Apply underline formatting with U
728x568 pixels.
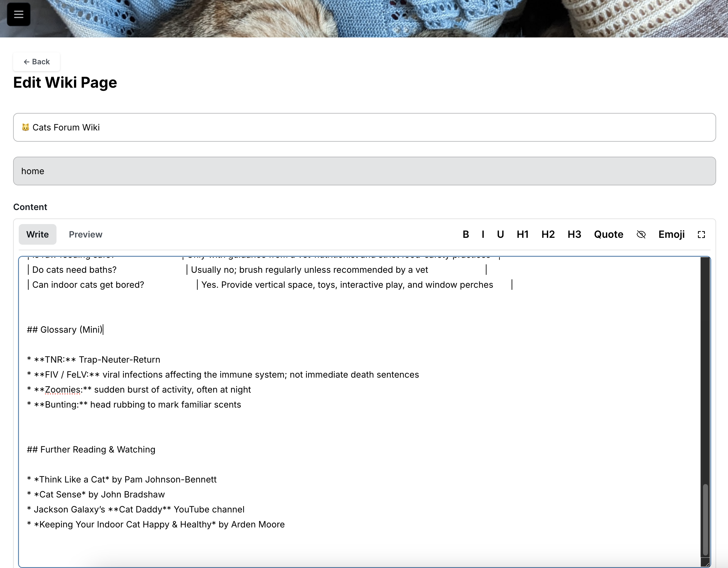click(500, 234)
